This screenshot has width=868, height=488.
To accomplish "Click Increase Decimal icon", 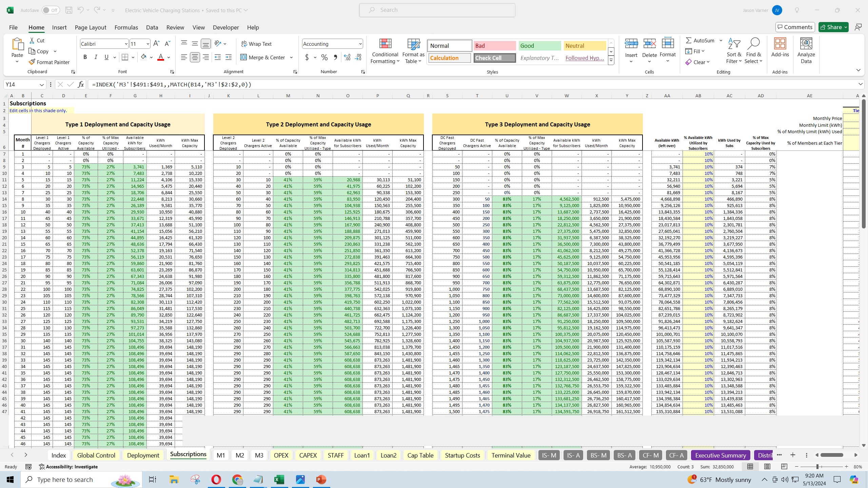I will click(347, 57).
